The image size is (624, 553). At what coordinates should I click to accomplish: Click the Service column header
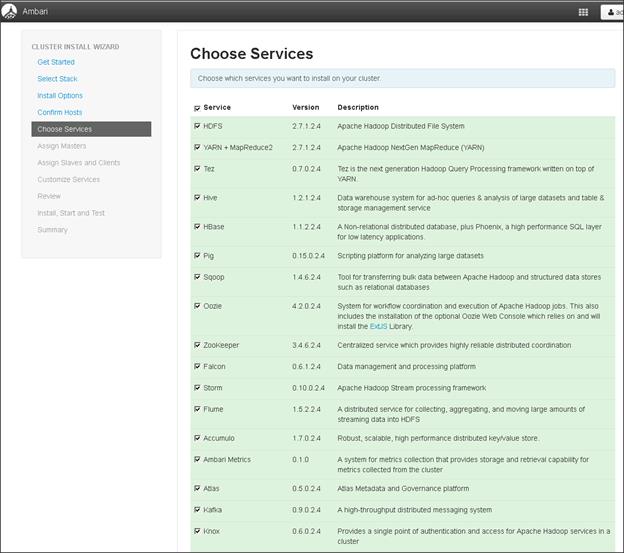(217, 107)
